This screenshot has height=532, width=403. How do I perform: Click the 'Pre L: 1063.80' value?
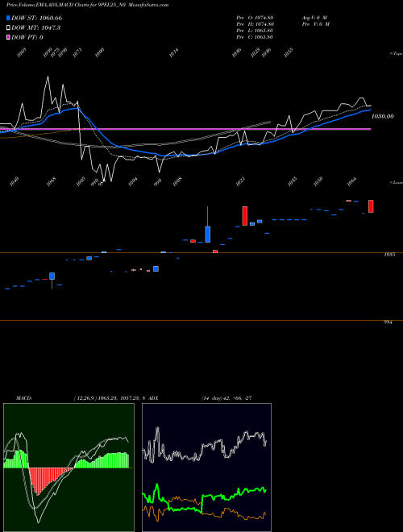click(x=255, y=31)
